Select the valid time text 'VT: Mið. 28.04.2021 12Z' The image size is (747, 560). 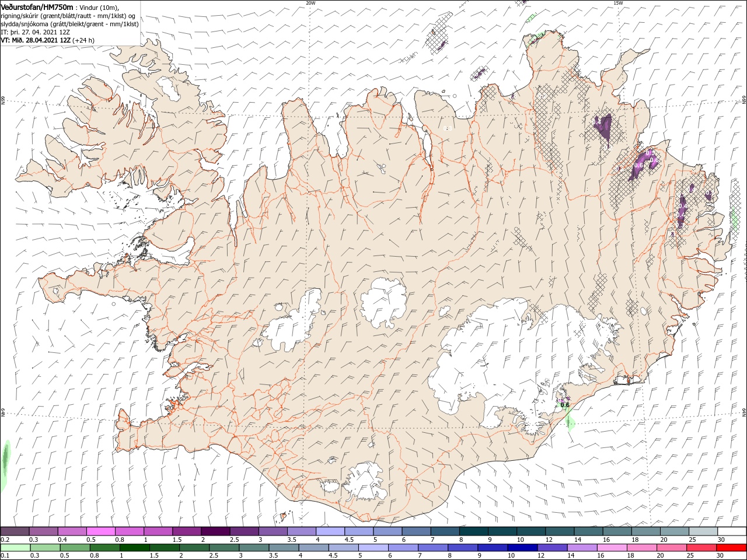(x=36, y=40)
